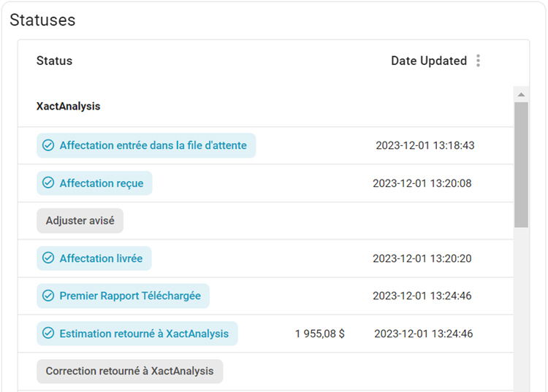Screen dimensions: 548x392
Task: Click the Date Updated column header
Action: tap(428, 61)
